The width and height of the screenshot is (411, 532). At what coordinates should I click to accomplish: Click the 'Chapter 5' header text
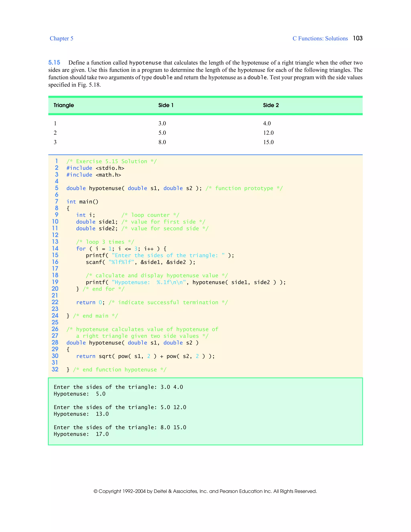[x=61, y=39]
